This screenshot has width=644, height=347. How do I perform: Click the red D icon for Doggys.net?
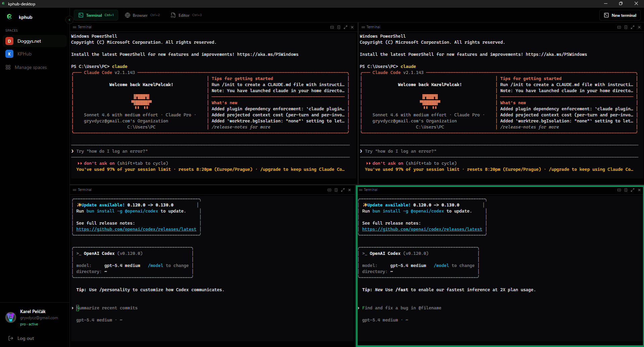tap(9, 41)
